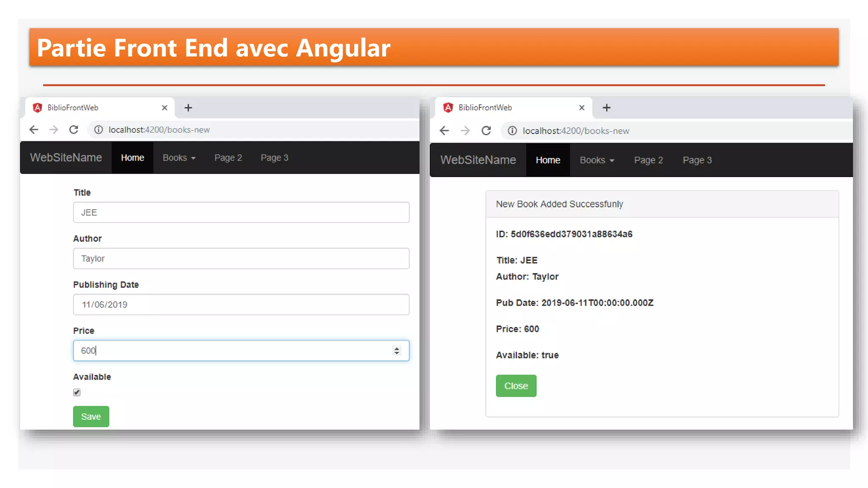The width and height of the screenshot is (868, 488).
Task: Click address bar URL in left browser
Action: click(x=159, y=130)
